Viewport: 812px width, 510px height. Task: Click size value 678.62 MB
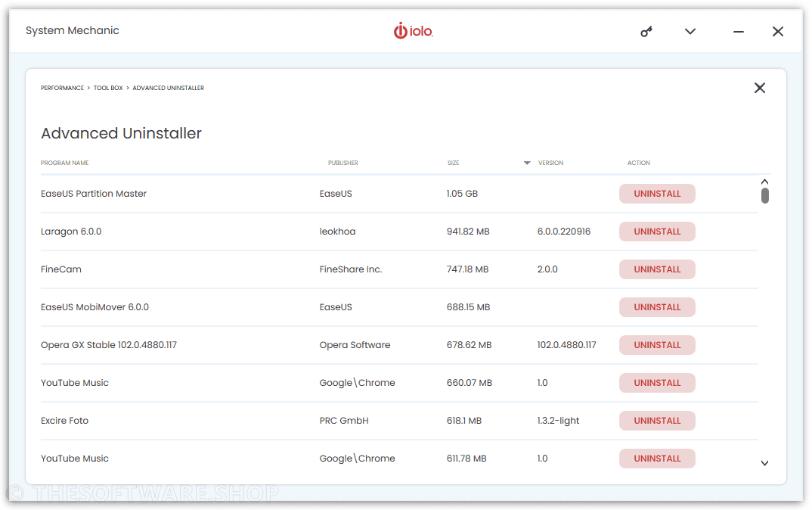(x=470, y=345)
